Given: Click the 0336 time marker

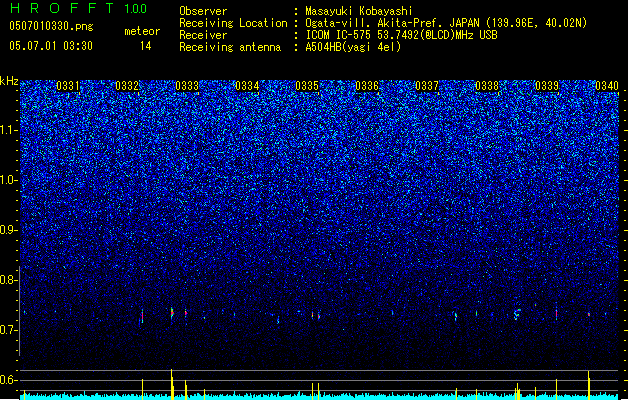Looking at the screenshot, I should 367,86.
